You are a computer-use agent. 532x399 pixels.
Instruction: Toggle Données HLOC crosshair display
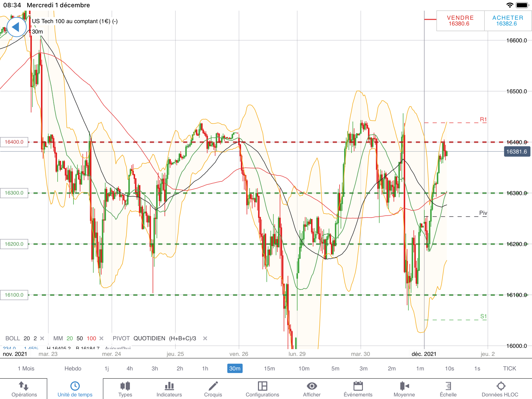[x=501, y=386]
